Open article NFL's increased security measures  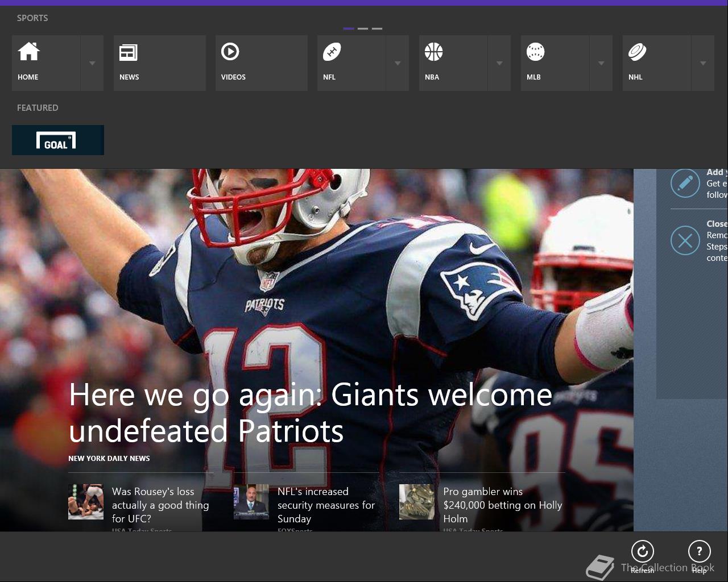coord(326,505)
